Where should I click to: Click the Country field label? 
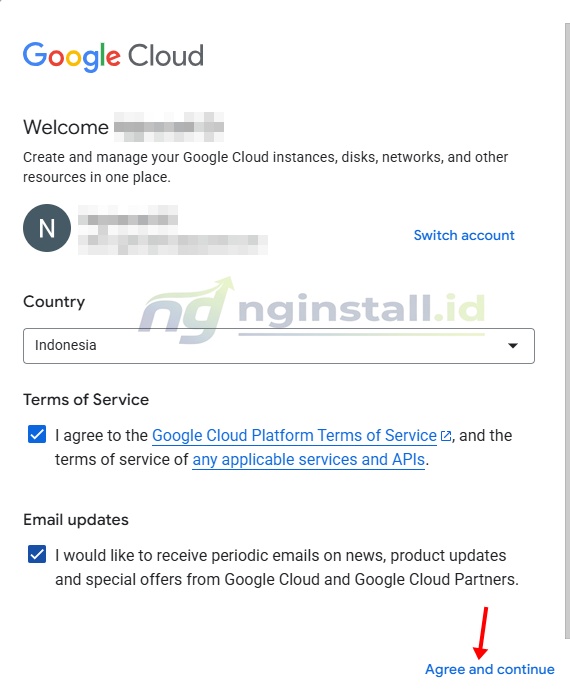coord(54,302)
